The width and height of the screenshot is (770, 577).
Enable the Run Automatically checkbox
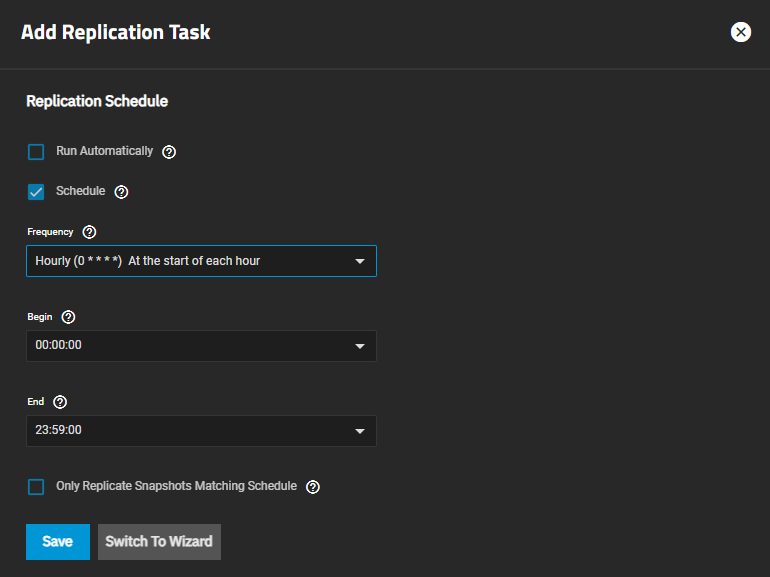point(37,152)
